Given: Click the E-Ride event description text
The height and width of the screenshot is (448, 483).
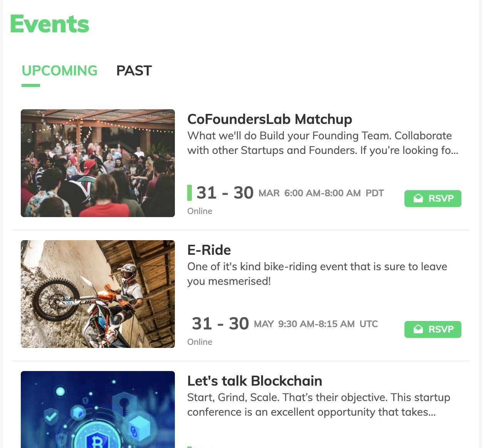Looking at the screenshot, I should click(317, 274).
